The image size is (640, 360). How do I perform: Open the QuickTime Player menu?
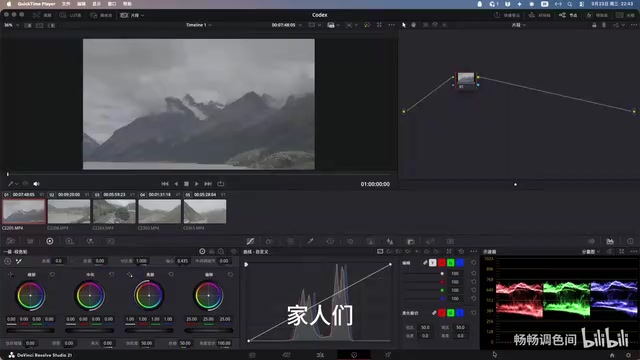[36, 4]
